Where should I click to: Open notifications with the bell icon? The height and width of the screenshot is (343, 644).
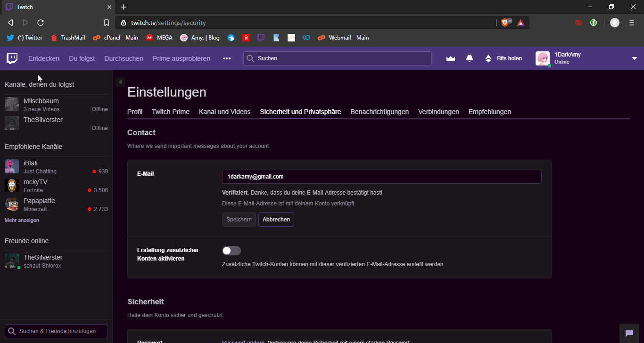(x=469, y=58)
